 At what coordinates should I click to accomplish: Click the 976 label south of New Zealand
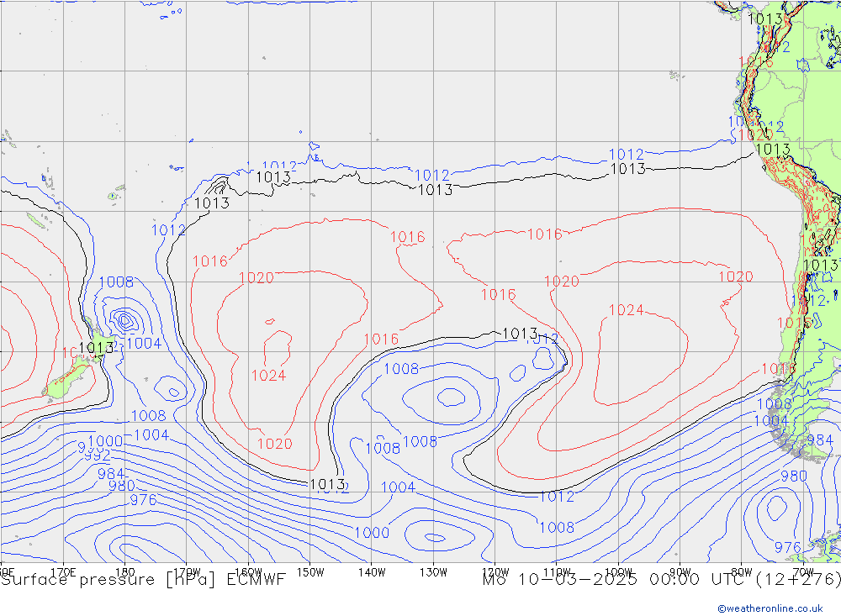[143, 500]
